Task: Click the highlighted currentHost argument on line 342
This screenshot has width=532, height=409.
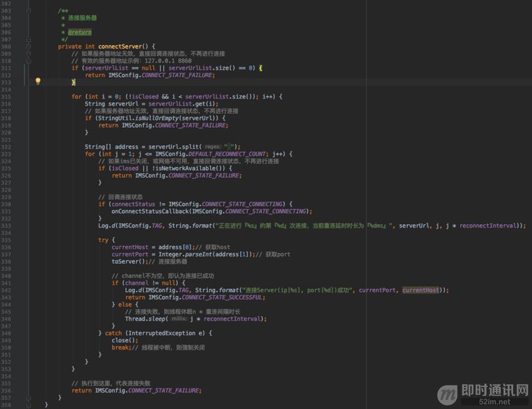Action: pyautogui.click(x=421, y=290)
